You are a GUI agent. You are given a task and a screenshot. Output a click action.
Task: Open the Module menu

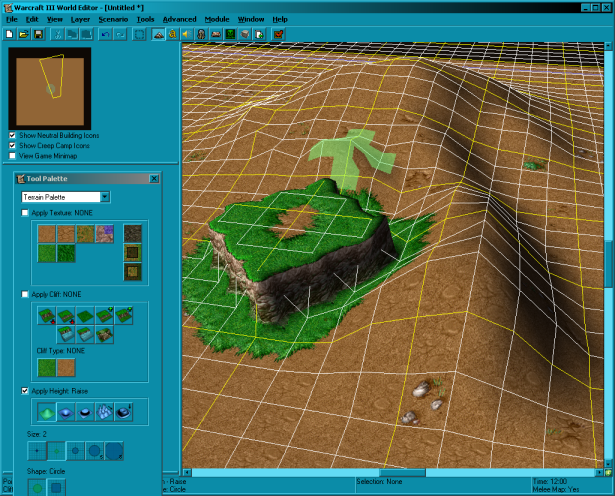217,19
